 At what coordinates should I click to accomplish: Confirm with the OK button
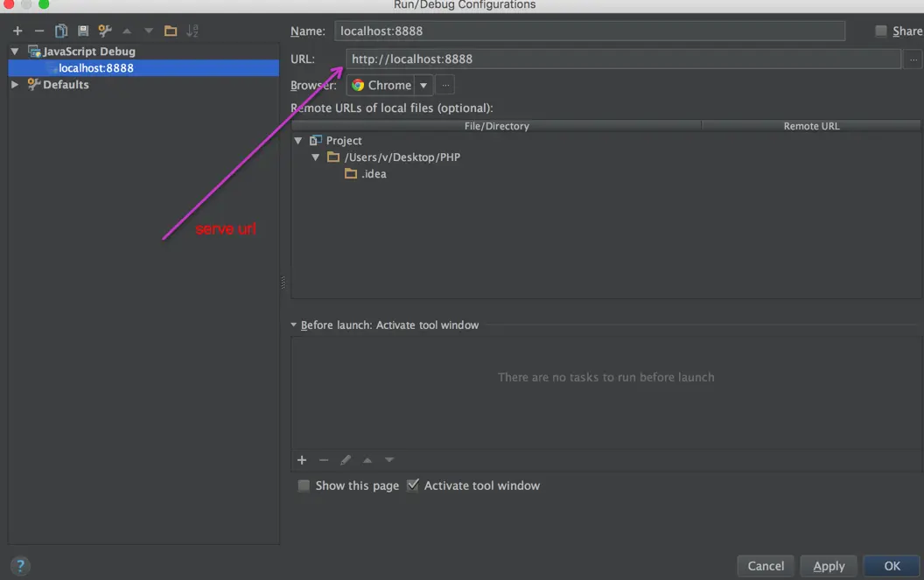(x=892, y=566)
